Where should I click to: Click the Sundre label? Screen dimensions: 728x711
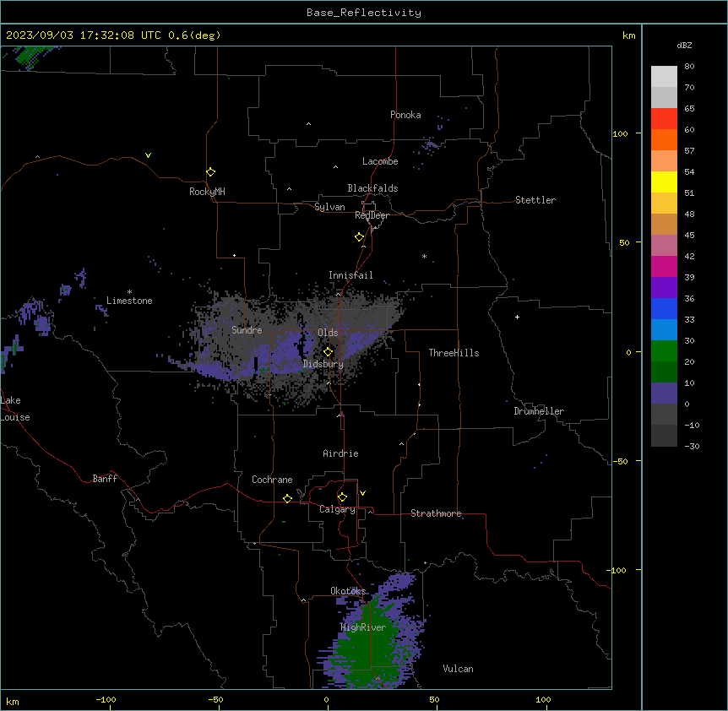[x=247, y=330]
